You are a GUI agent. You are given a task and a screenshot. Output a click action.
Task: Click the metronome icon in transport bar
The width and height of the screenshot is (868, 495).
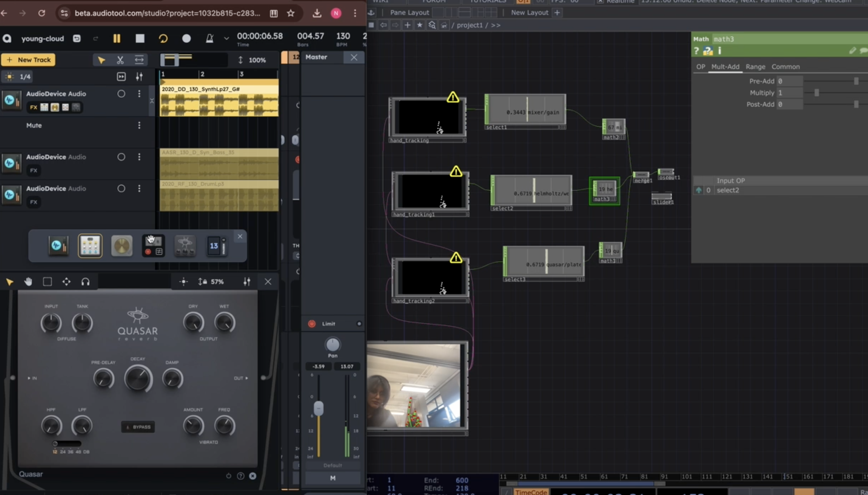pyautogui.click(x=210, y=38)
